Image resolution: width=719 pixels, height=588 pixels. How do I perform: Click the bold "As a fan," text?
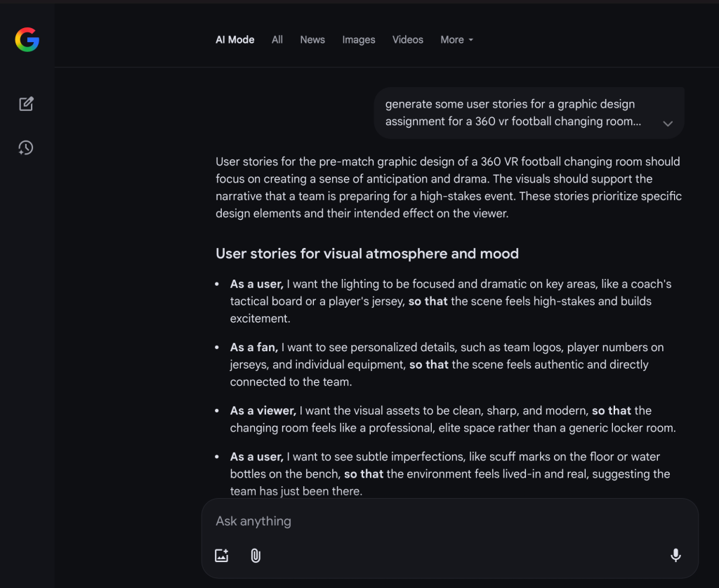coord(254,347)
